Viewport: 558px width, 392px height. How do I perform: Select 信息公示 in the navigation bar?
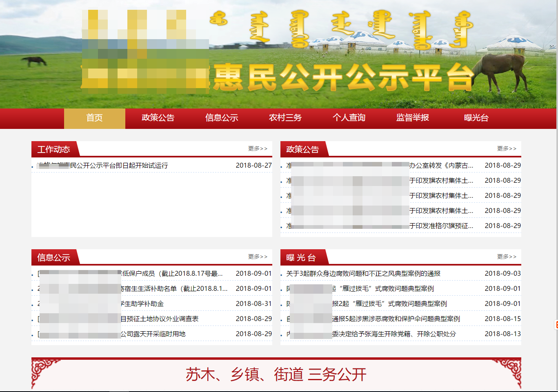click(222, 118)
